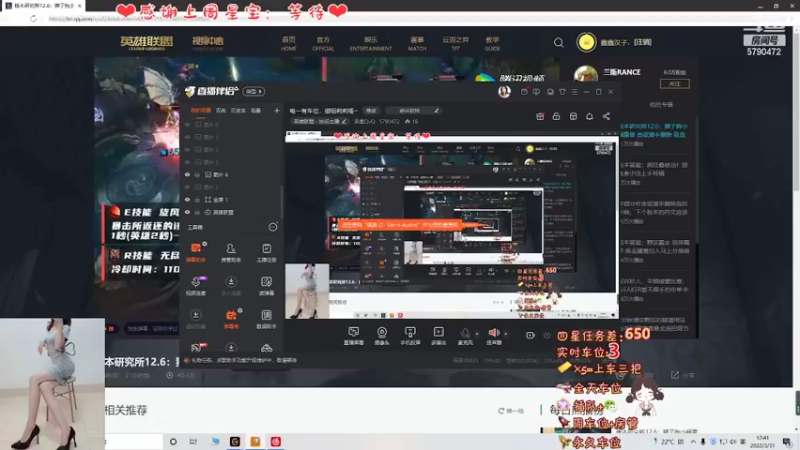Click the search magnifier on the video site
Image resolution: width=800 pixels, height=450 pixels.
click(x=559, y=43)
